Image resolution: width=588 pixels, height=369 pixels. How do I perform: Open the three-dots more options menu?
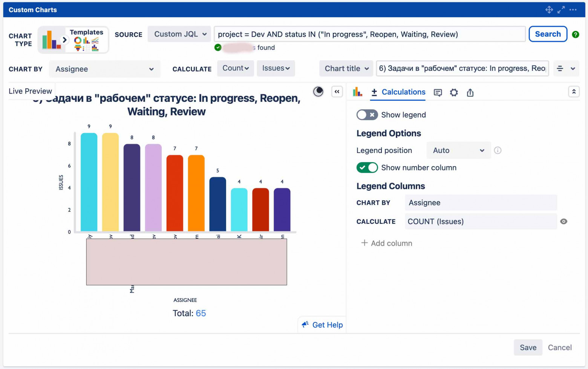tap(573, 10)
